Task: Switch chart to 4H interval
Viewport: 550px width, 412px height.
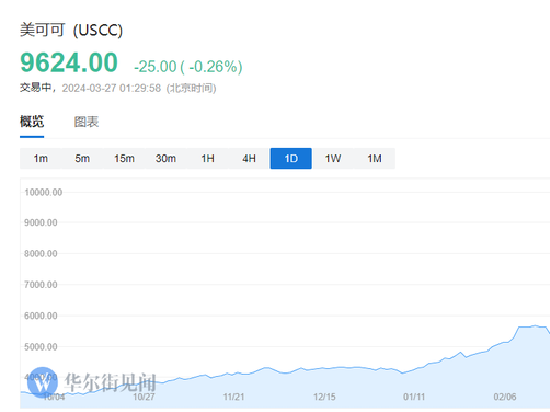Action: (x=249, y=158)
